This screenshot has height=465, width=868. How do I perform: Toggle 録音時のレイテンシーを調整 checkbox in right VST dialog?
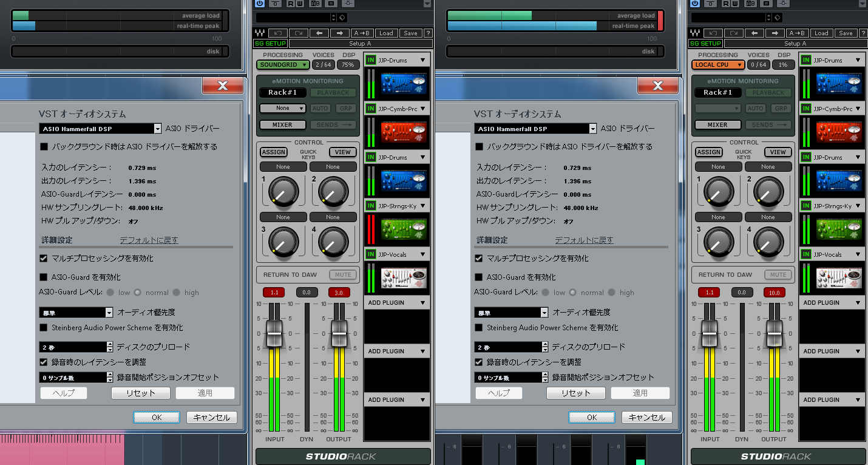(479, 362)
